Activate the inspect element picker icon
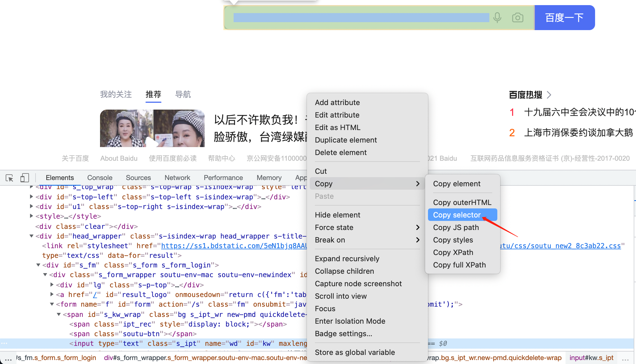 [x=9, y=178]
